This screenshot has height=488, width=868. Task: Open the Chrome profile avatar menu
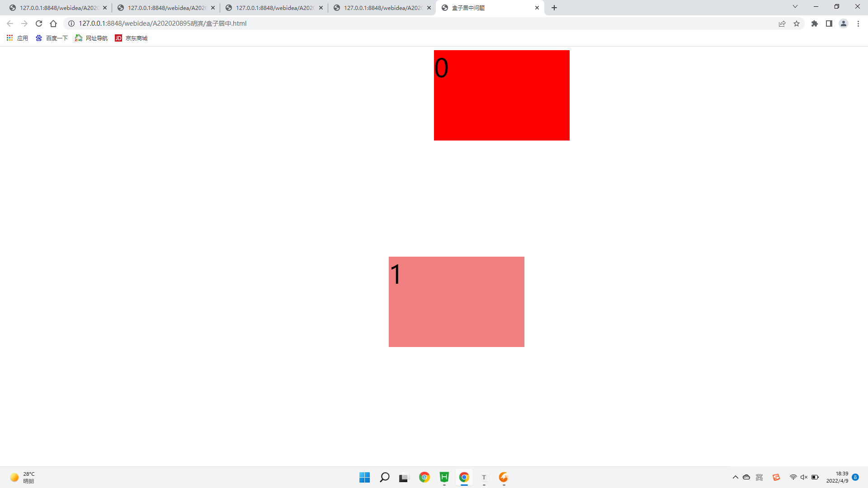tap(844, 23)
